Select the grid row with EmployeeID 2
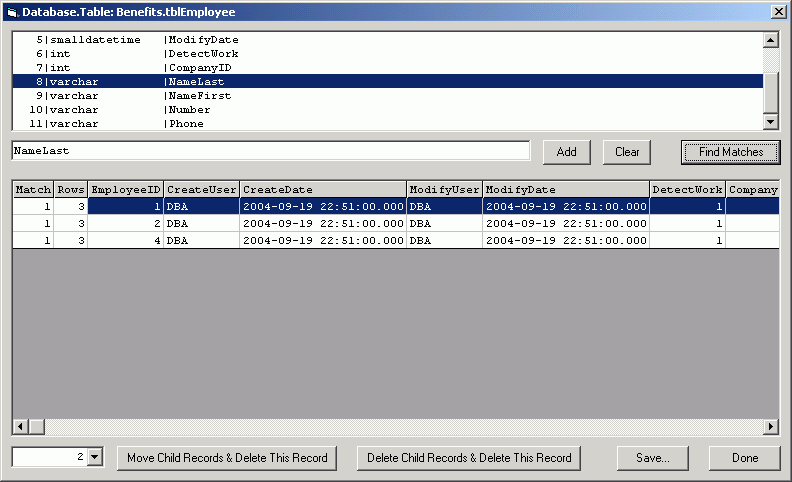792x482 pixels. click(400, 223)
